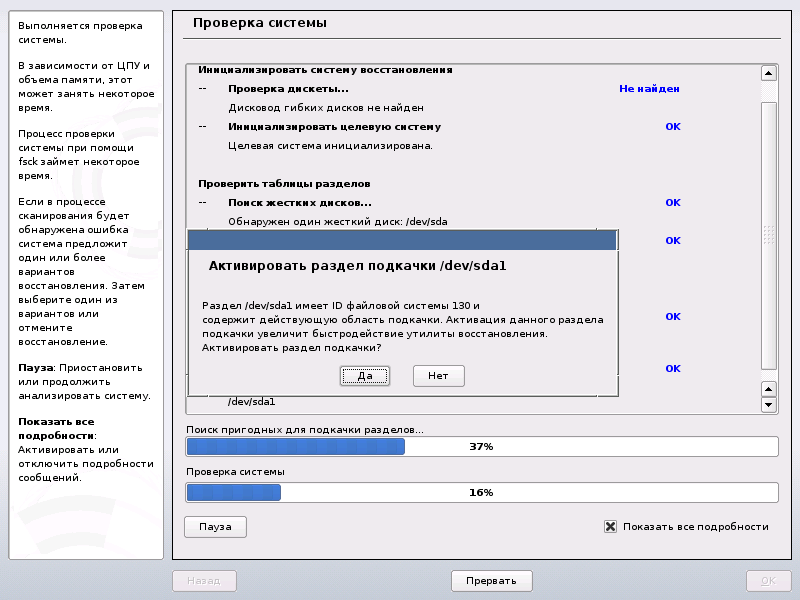The height and width of the screenshot is (600, 800).
Task: Click the Да button in the dialog
Action: [x=364, y=376]
